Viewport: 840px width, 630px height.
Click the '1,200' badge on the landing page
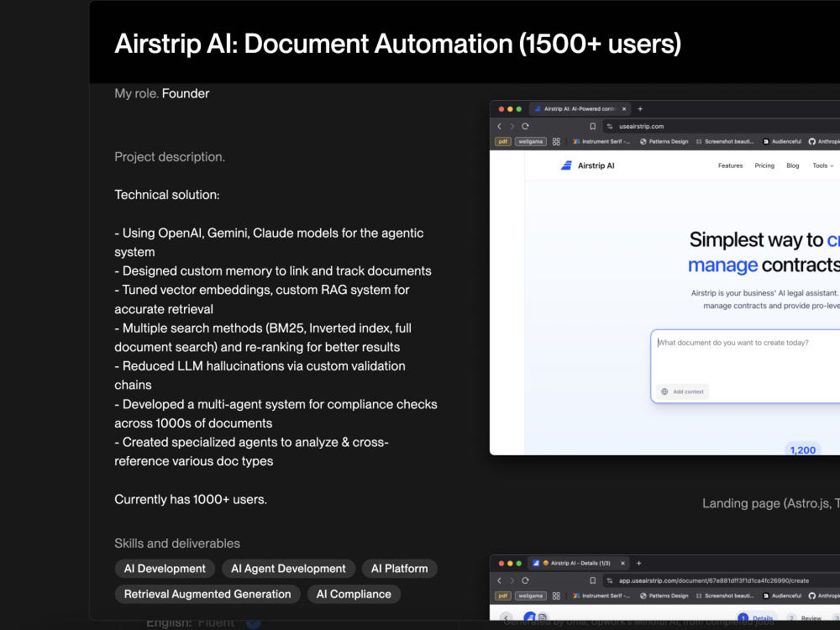pyautogui.click(x=802, y=450)
